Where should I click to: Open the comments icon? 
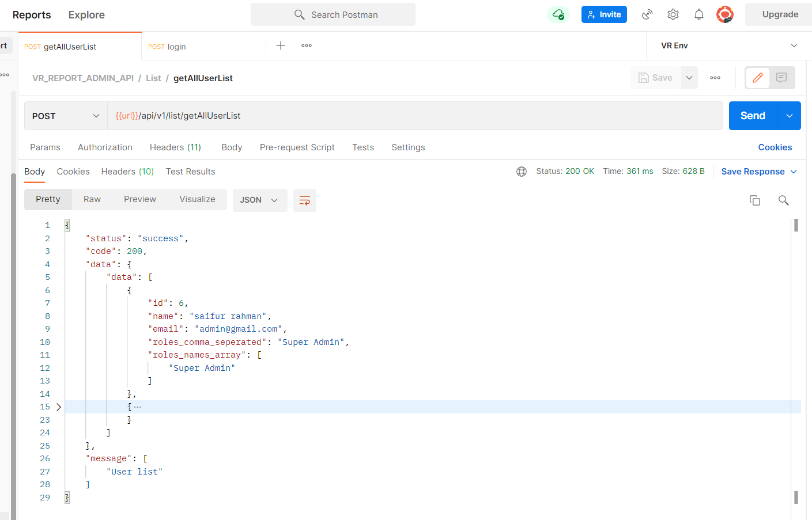tap(781, 78)
